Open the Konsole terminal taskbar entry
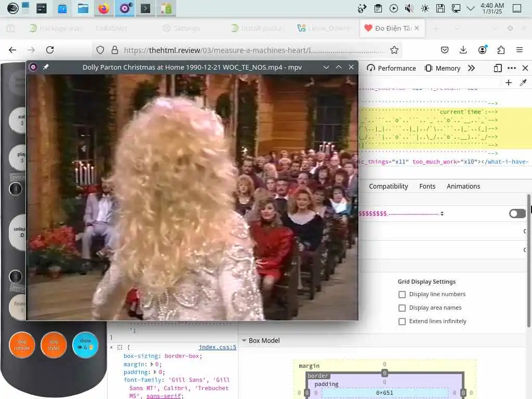 pos(145,8)
